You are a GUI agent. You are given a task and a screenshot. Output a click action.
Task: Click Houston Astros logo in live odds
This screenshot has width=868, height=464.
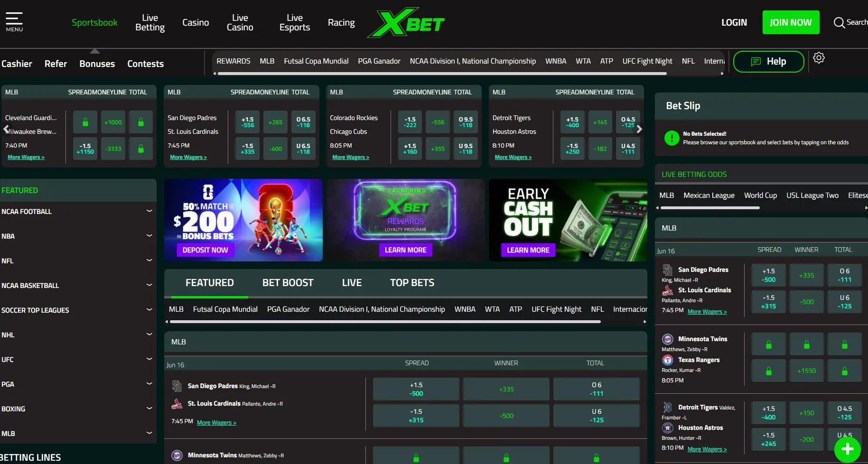[x=668, y=428]
